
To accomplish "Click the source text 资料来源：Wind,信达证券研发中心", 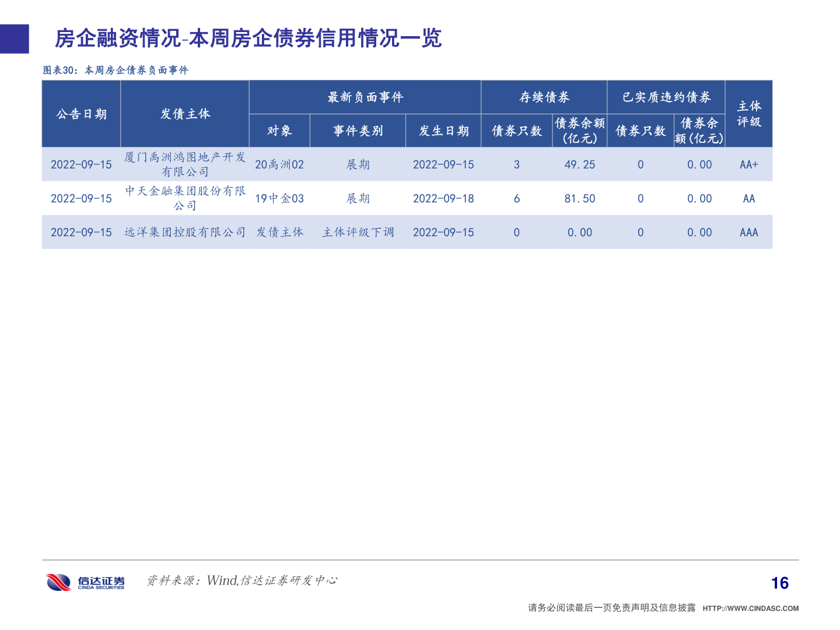I will pos(243,580).
